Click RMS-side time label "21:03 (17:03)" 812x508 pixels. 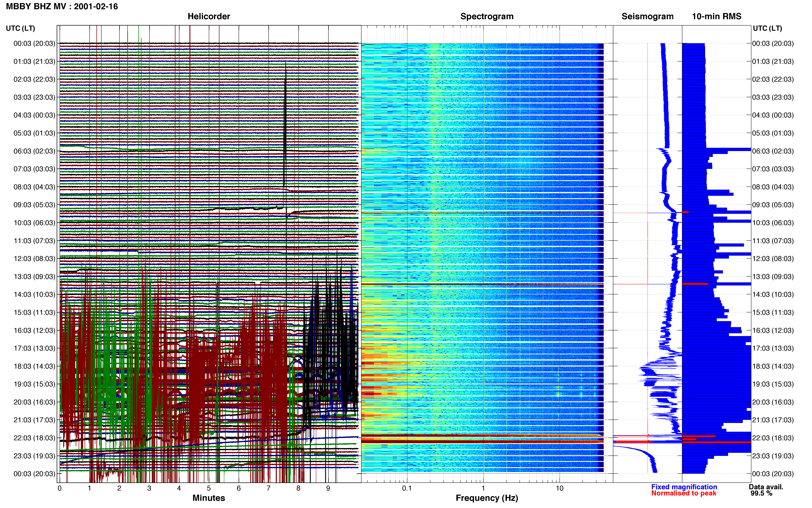tap(773, 420)
